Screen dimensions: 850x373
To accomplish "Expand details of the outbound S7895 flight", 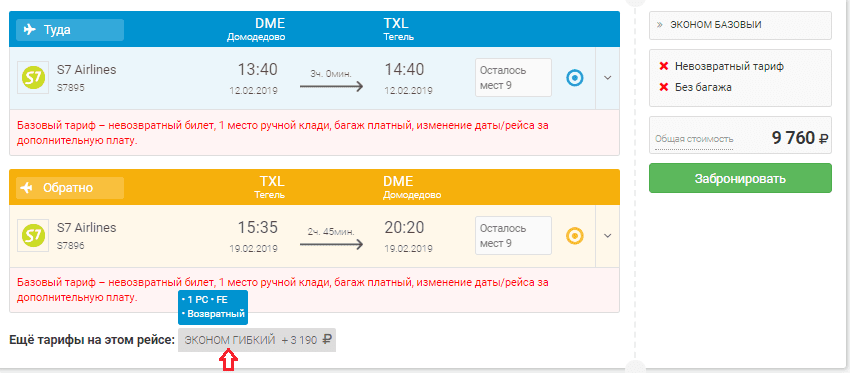I will coord(608,78).
